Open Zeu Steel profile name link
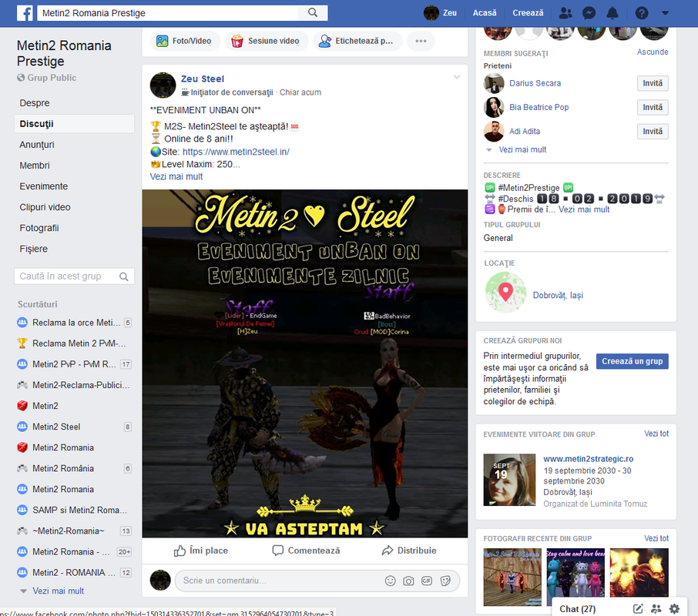Viewport: 698px width, 616px height. pos(202,79)
